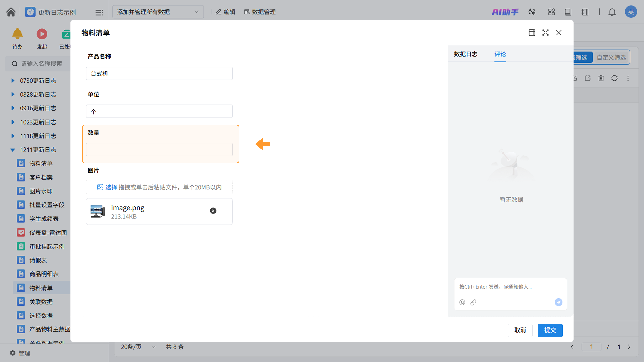Viewport: 644px width, 362px height.
Task: Toggle side panel layout icon in dialog header
Action: pos(532,33)
